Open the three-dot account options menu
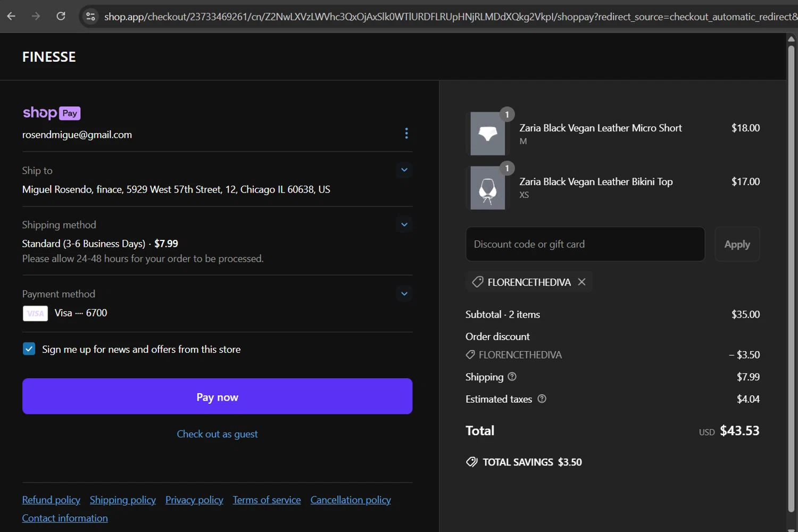Viewport: 798px width, 532px height. pyautogui.click(x=406, y=133)
